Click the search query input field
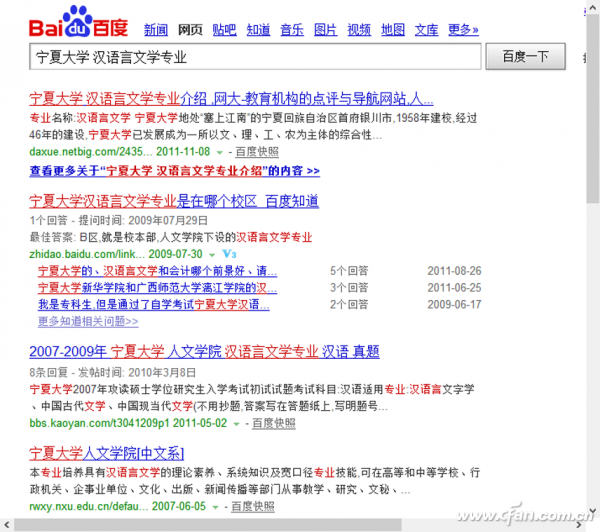 (x=255, y=57)
